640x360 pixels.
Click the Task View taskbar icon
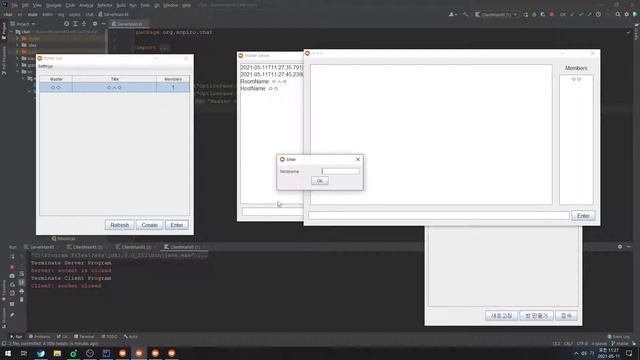24,353
